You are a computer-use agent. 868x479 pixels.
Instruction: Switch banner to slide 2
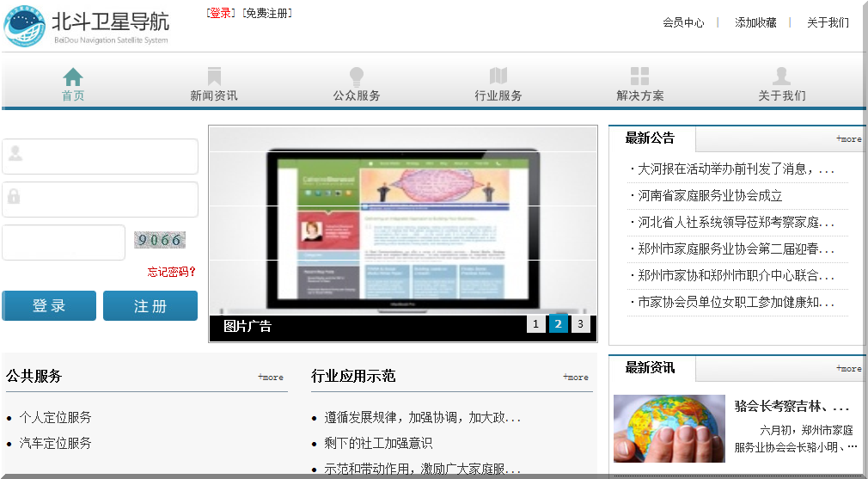(558, 324)
